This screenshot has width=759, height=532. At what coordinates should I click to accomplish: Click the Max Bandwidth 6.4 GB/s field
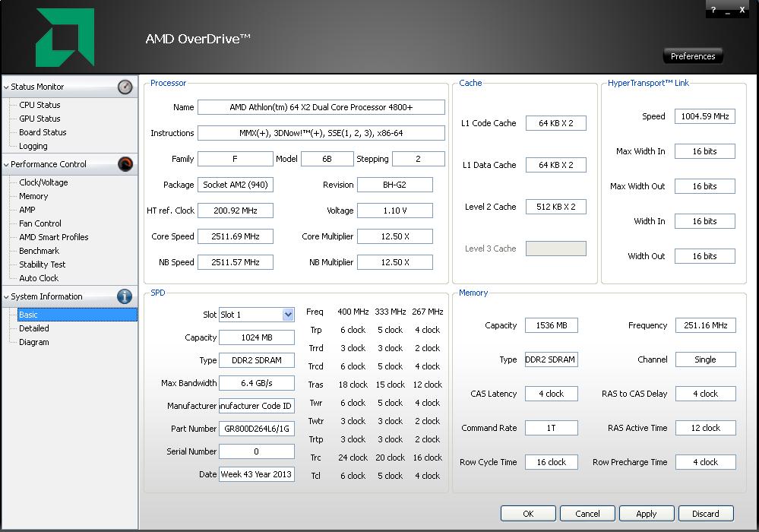[257, 383]
